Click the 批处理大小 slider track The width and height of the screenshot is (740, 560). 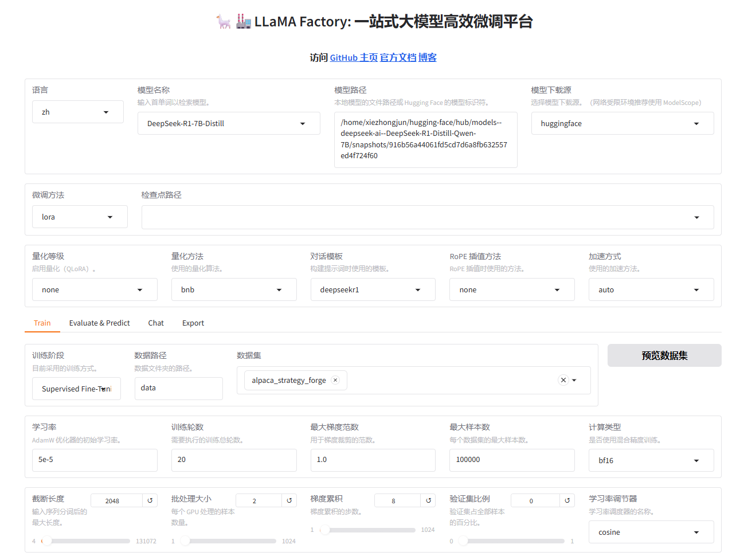click(x=228, y=541)
